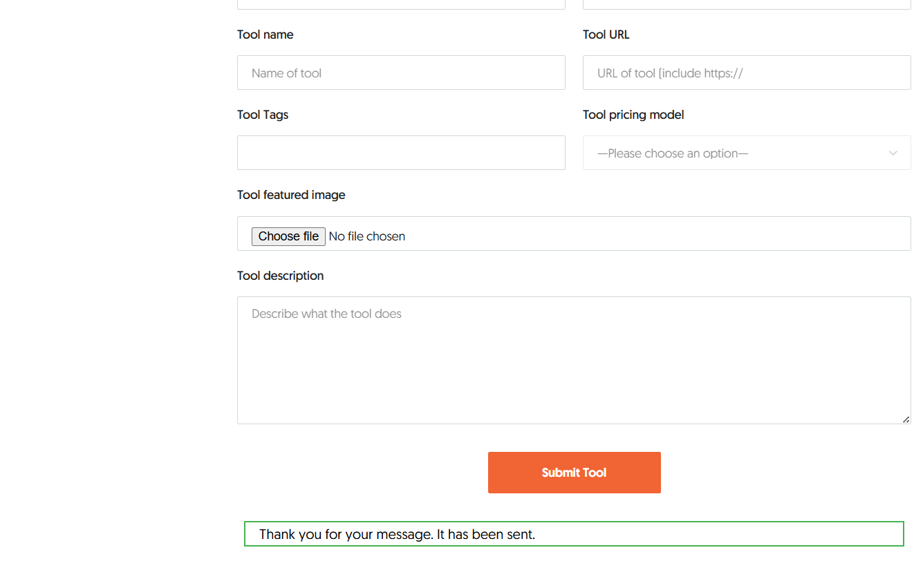The width and height of the screenshot is (914, 588).
Task: Select the empty Tool Tags input box
Action: [401, 153]
